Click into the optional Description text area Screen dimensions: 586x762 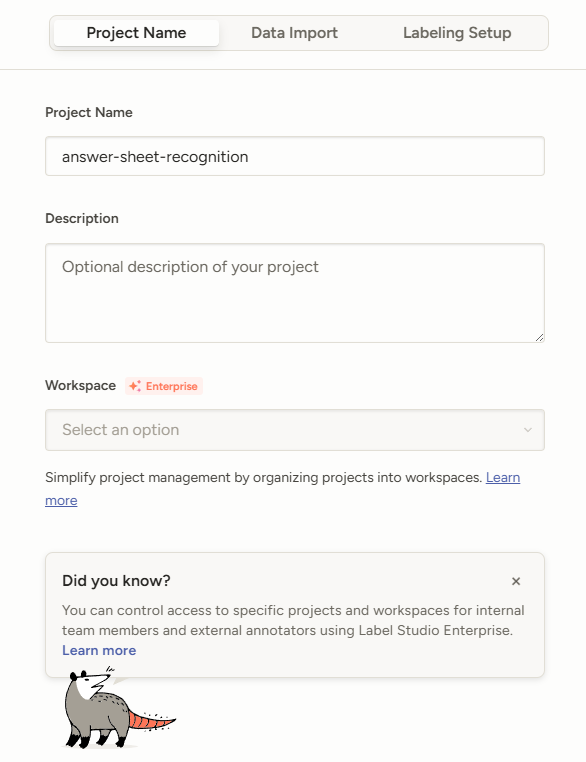tap(295, 293)
